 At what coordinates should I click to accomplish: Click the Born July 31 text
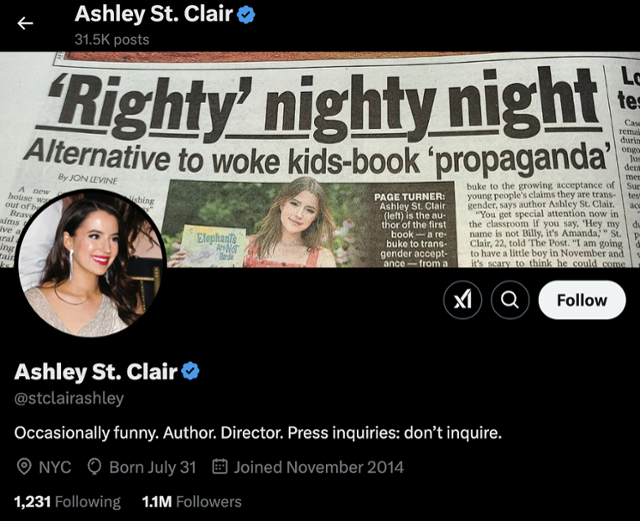153,467
